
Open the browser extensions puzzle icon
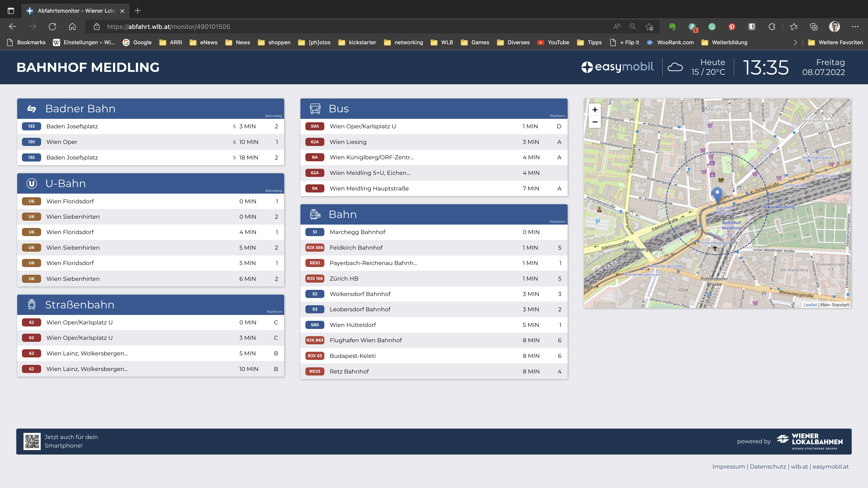772,27
